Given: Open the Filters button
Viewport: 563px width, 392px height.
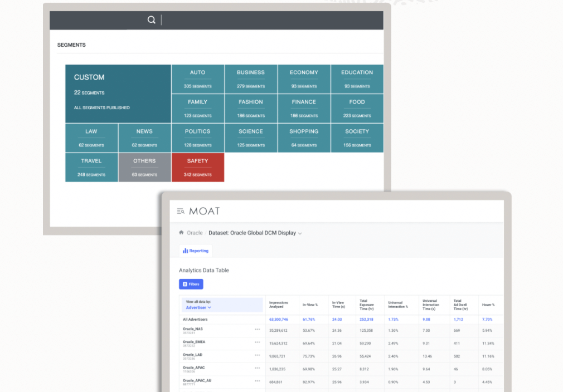Looking at the screenshot, I should click(191, 284).
